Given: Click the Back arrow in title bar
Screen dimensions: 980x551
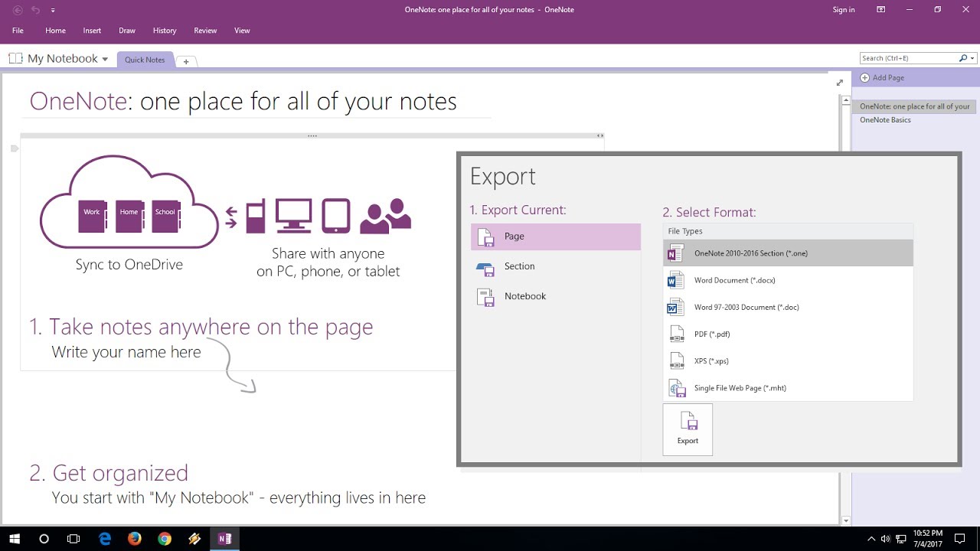Looking at the screenshot, I should [18, 10].
